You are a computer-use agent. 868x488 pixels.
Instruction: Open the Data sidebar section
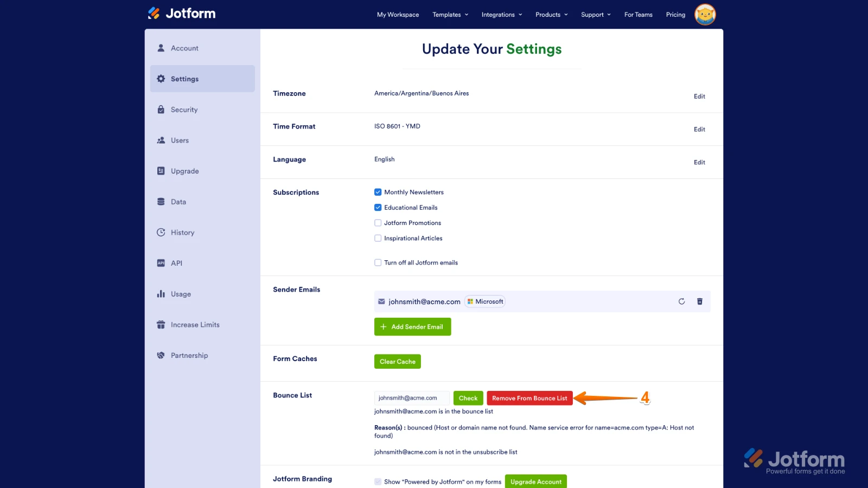coord(202,202)
